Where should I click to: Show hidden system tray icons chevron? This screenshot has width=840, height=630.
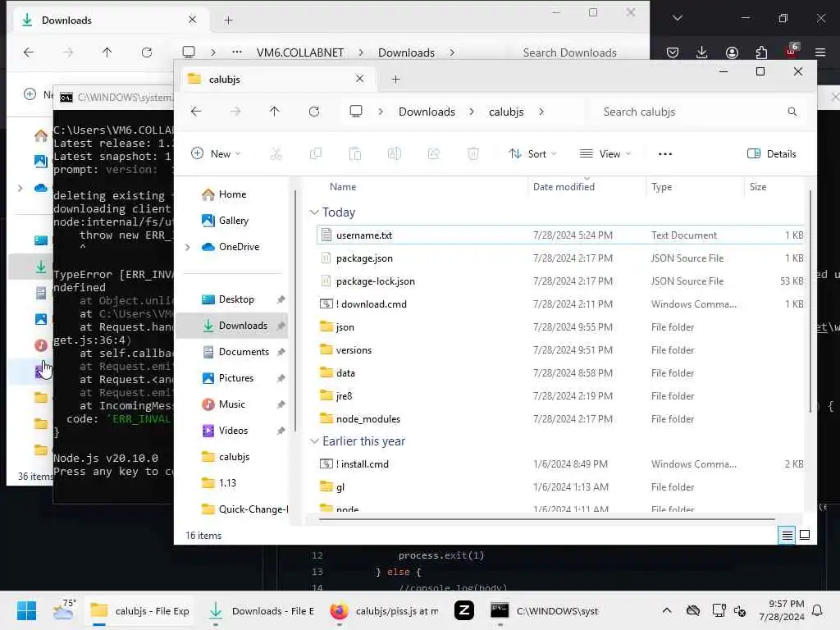coord(666,610)
